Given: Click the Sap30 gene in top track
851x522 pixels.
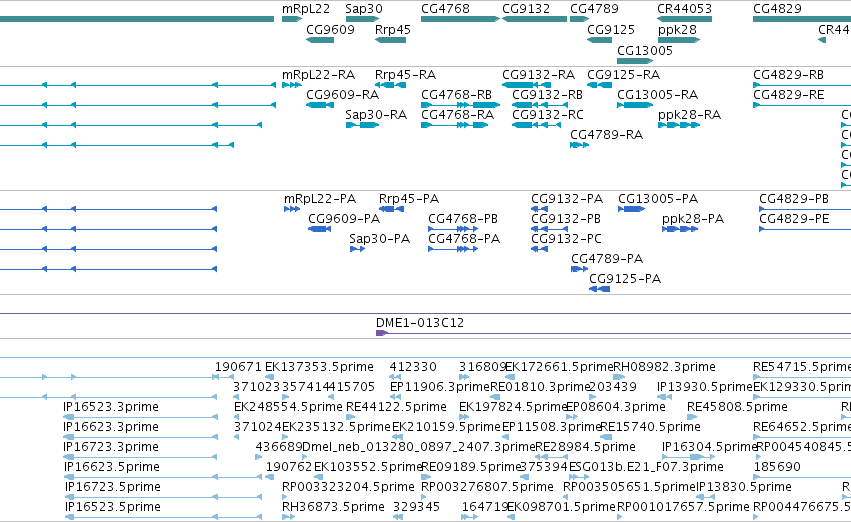Looking at the screenshot, I should coord(362,19).
